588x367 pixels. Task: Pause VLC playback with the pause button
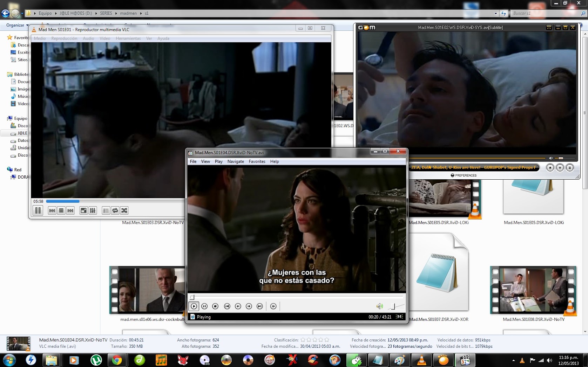click(38, 210)
